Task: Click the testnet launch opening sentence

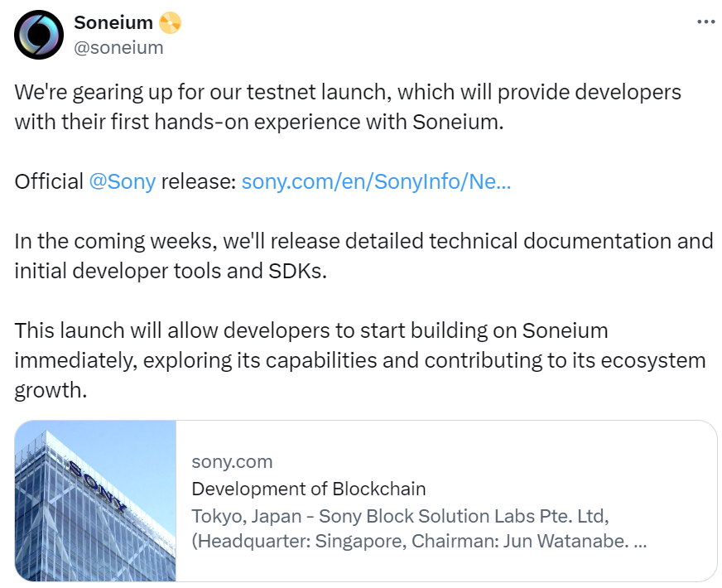Action: tap(348, 92)
